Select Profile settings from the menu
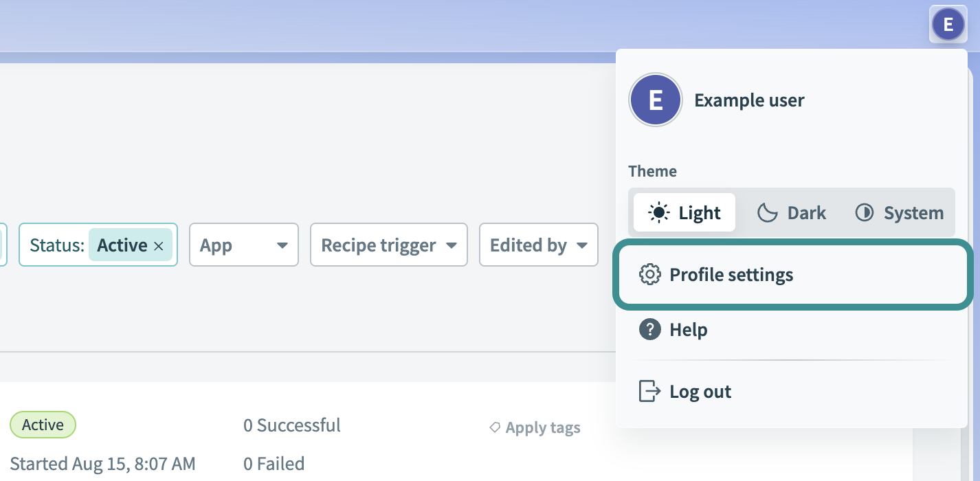The height and width of the screenshot is (481, 980). click(x=731, y=274)
